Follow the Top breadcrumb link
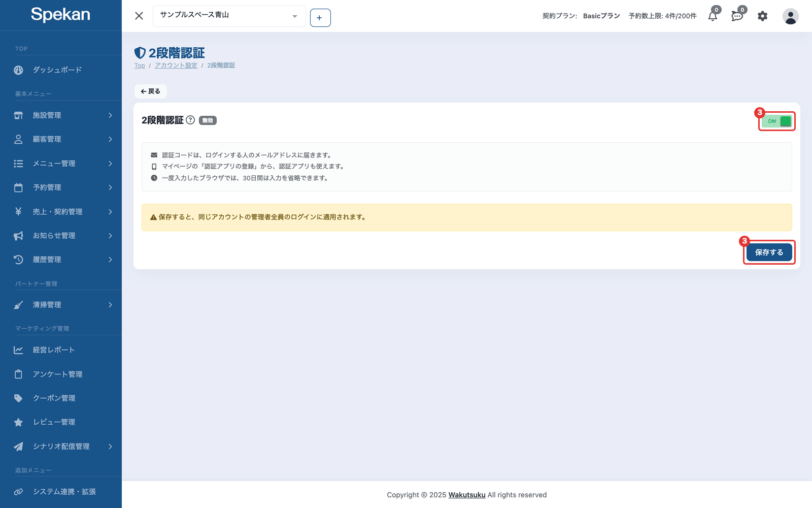 pos(140,66)
